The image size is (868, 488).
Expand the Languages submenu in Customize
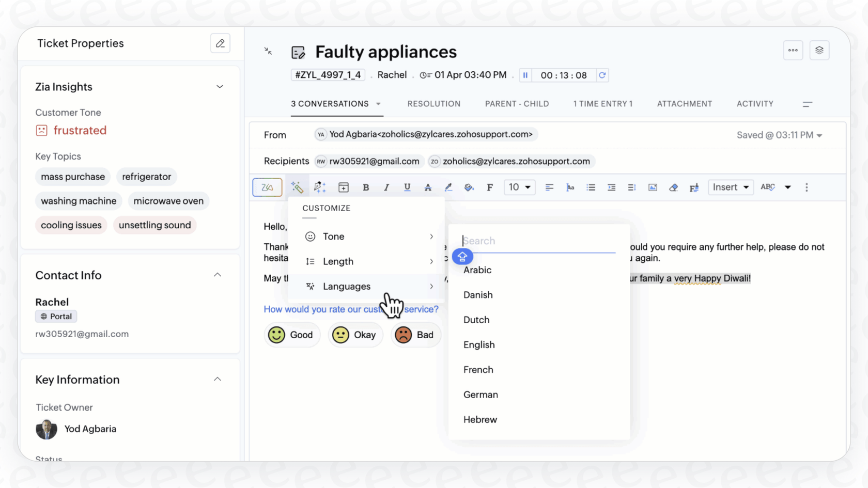346,286
